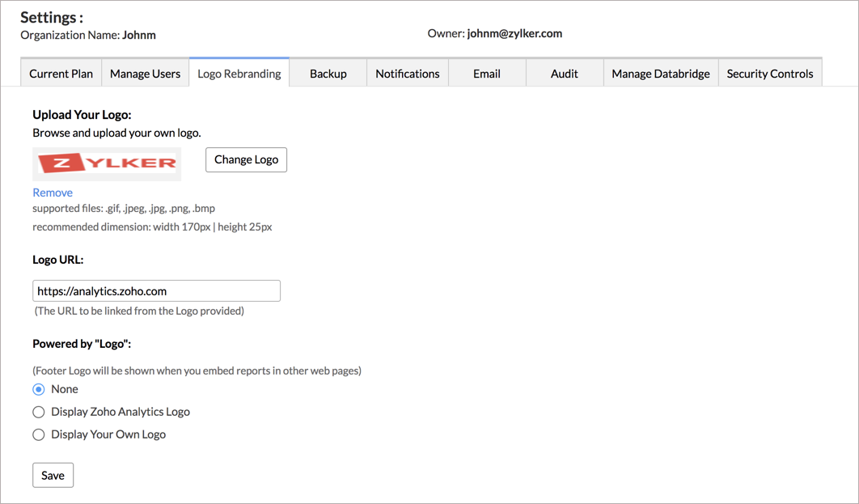Viewport: 859px width, 504px height.
Task: Click the organization name Johnm
Action: (139, 35)
